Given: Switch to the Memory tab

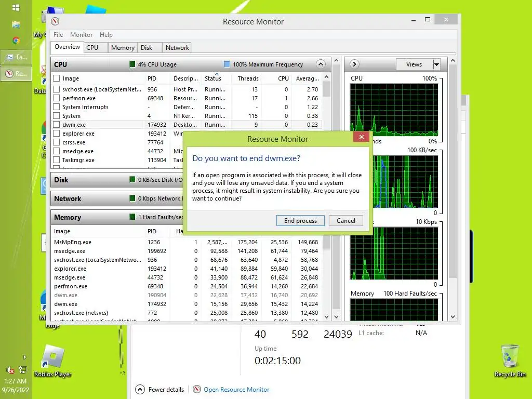Looking at the screenshot, I should click(x=123, y=47).
